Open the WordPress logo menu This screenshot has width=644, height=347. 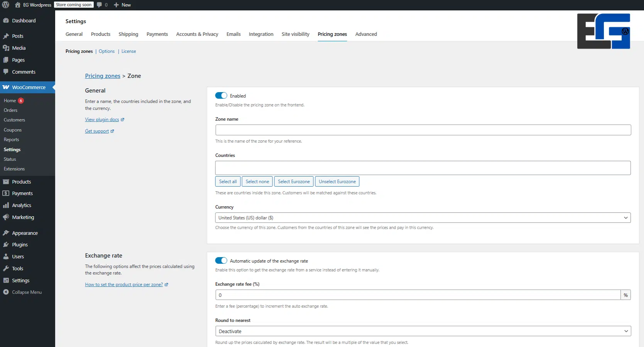pyautogui.click(x=5, y=5)
